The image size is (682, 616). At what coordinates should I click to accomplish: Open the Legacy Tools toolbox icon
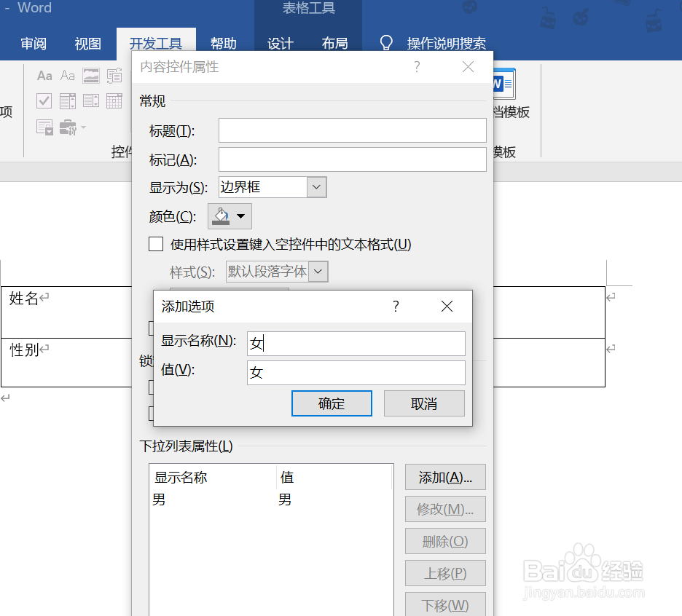(68, 127)
